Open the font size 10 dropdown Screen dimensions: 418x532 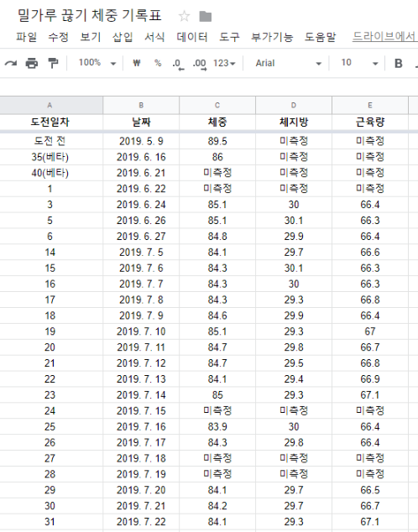click(x=359, y=63)
